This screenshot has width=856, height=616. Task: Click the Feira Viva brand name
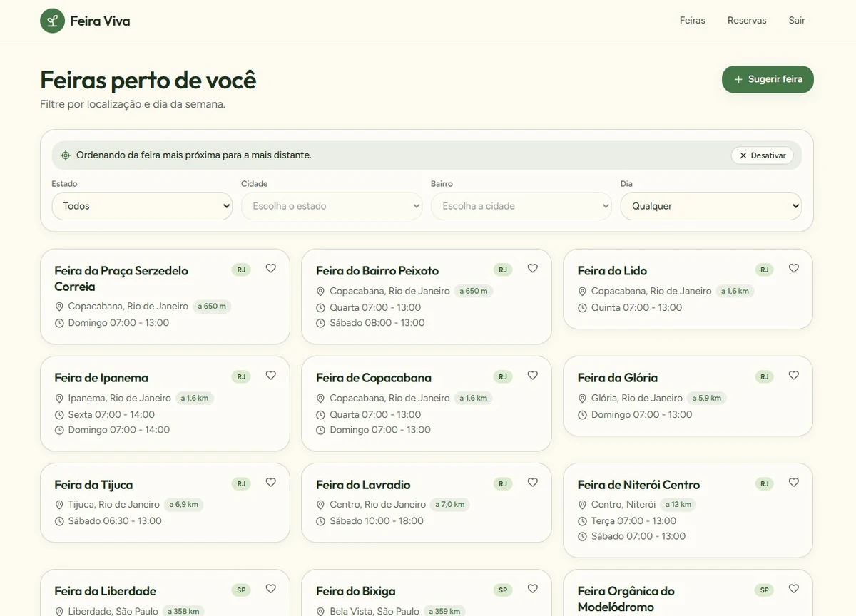pos(100,21)
